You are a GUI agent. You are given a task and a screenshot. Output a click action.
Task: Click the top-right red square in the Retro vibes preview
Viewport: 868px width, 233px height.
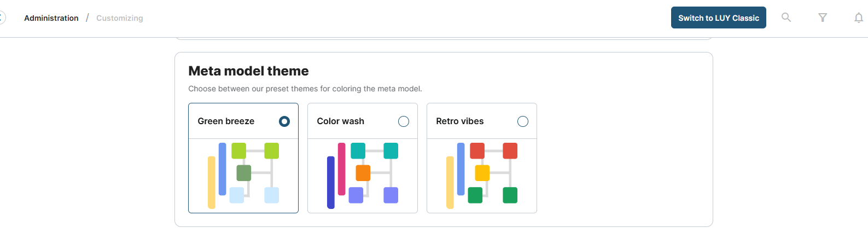point(510,151)
